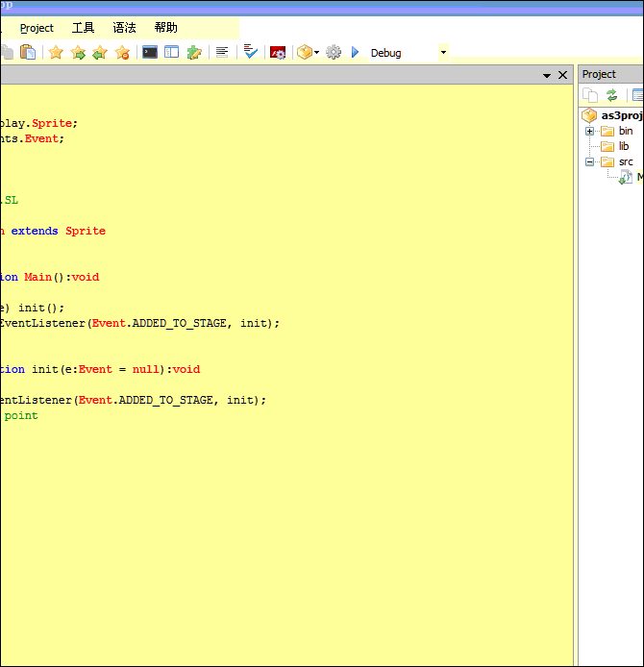
Task: Run the project with the play arrow
Action: [x=355, y=53]
